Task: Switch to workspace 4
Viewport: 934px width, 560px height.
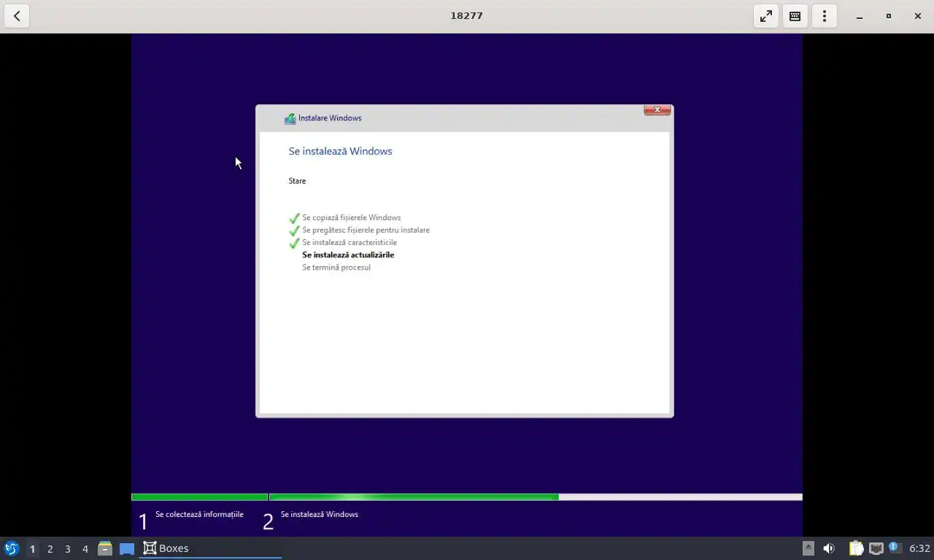Action: tap(85, 549)
